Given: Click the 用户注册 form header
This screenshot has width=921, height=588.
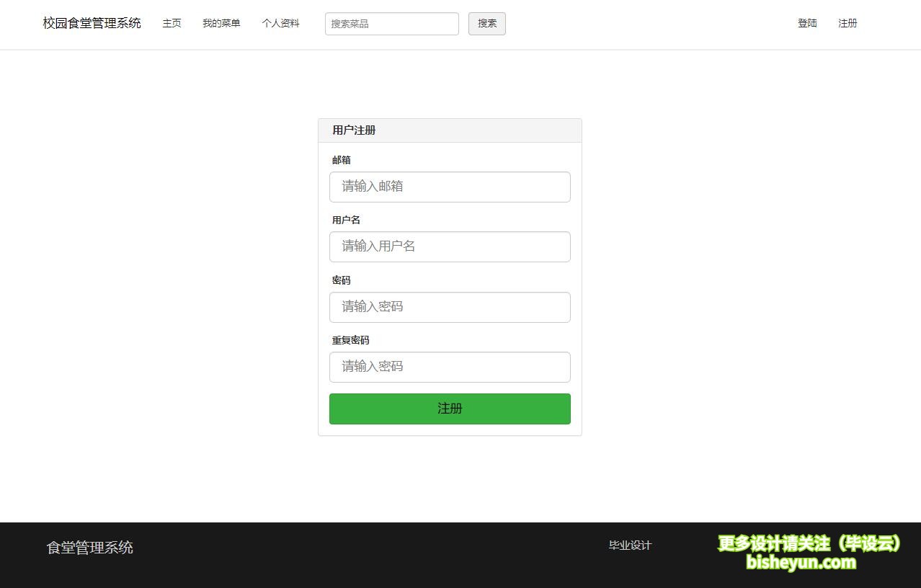Looking at the screenshot, I should (x=352, y=130).
